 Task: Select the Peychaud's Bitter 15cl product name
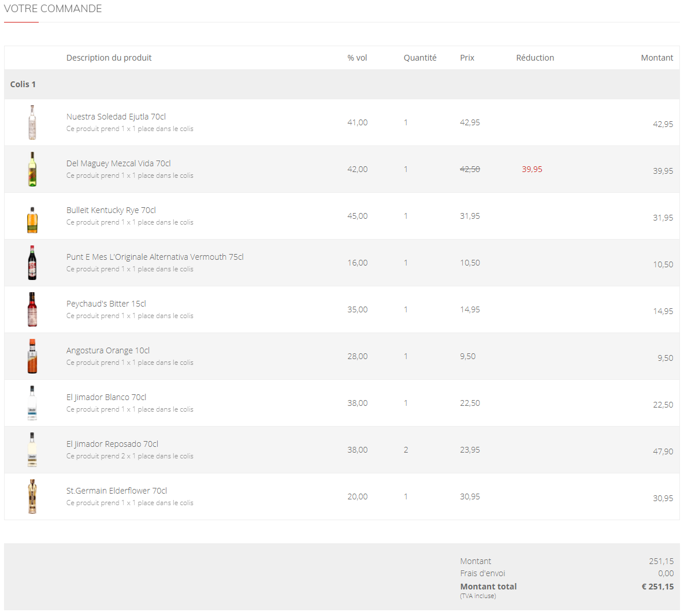coord(106,304)
